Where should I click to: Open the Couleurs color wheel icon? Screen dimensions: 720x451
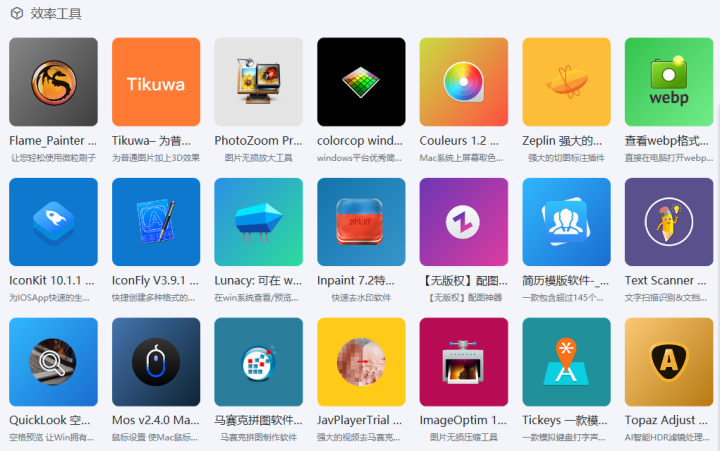click(464, 82)
